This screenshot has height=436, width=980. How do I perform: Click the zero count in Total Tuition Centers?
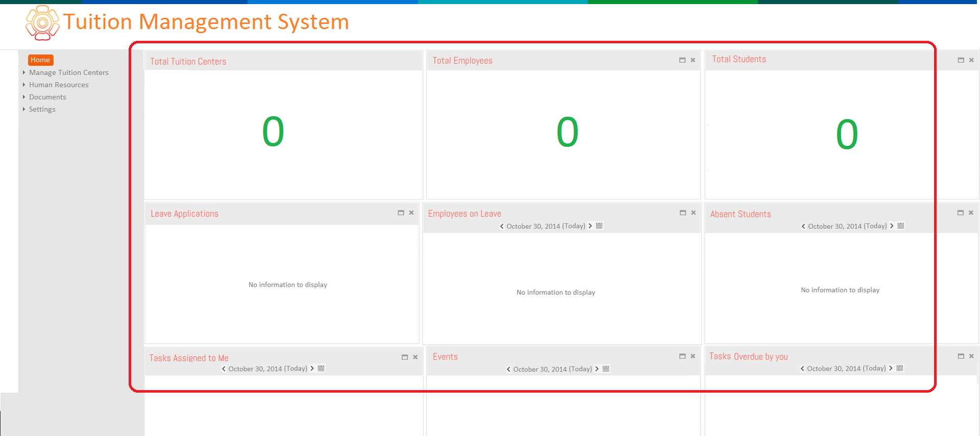point(273,132)
